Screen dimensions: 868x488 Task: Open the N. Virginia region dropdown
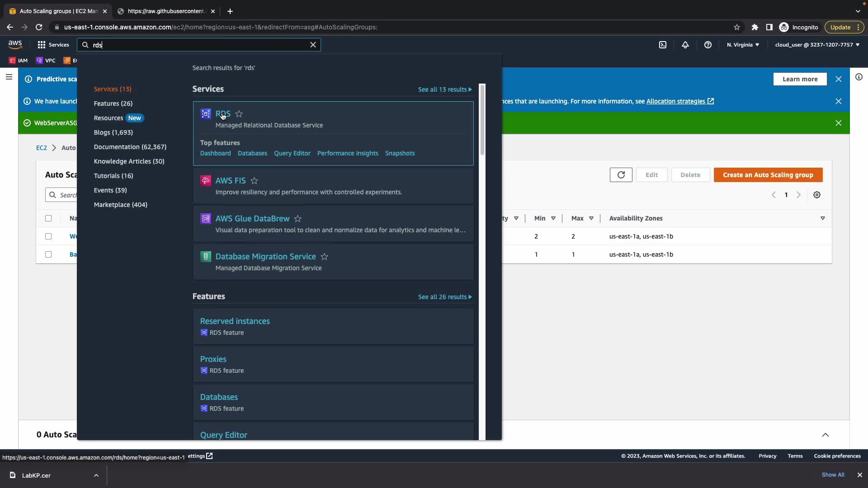click(743, 45)
